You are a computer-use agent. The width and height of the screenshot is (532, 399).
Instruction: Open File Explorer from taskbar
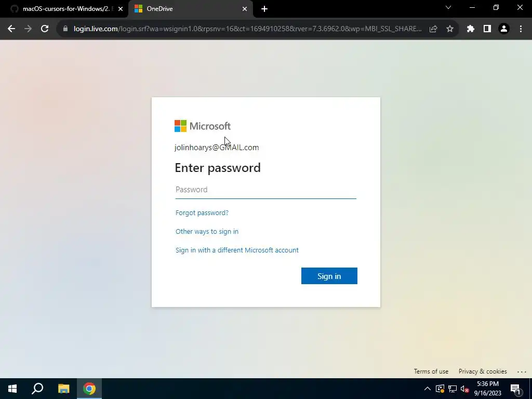[63, 389]
